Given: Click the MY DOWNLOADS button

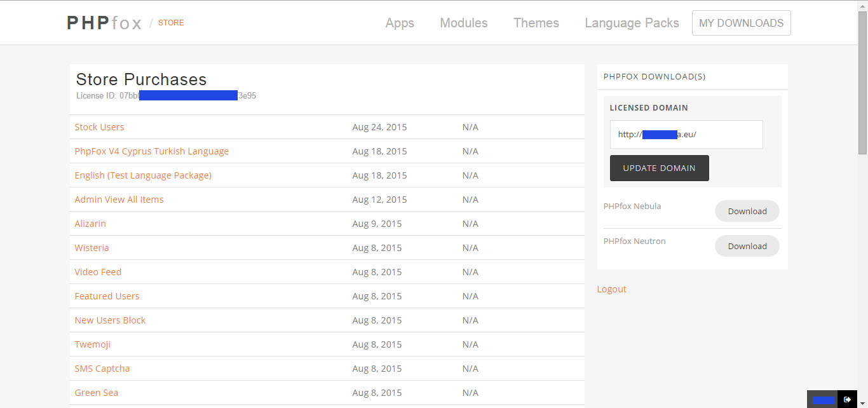Looking at the screenshot, I should pyautogui.click(x=742, y=23).
